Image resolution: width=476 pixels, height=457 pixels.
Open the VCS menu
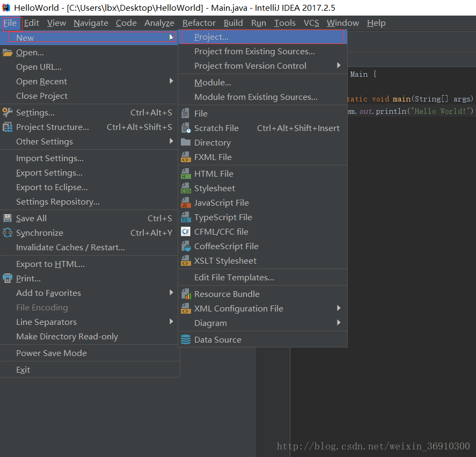pyautogui.click(x=311, y=23)
